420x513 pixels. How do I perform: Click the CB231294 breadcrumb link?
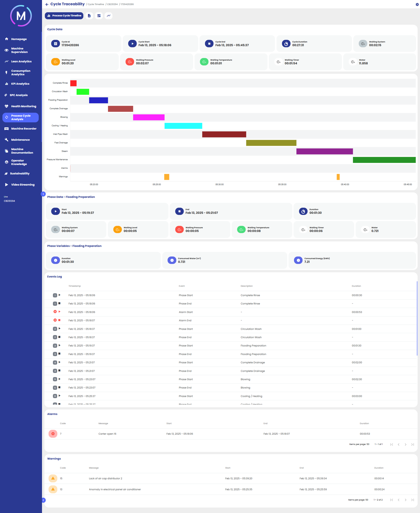click(x=112, y=5)
